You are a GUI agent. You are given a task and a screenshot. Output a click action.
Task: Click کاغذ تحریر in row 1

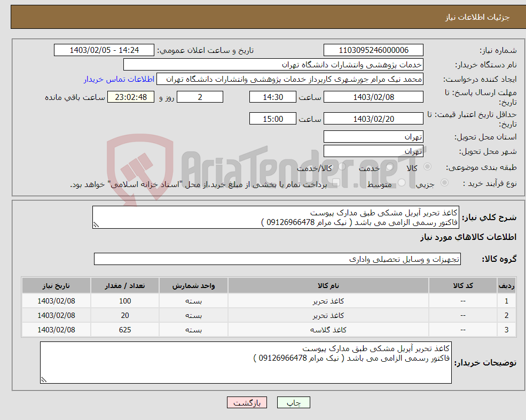328,301
